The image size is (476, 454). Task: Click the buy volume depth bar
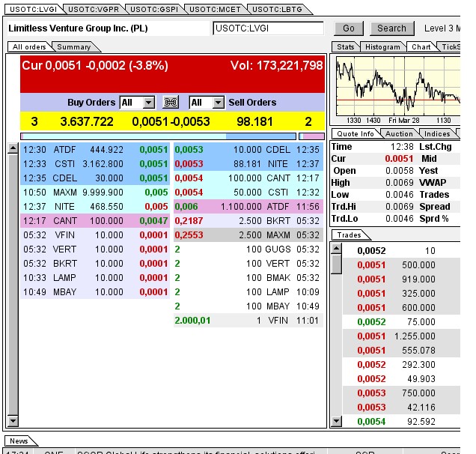tap(158, 136)
